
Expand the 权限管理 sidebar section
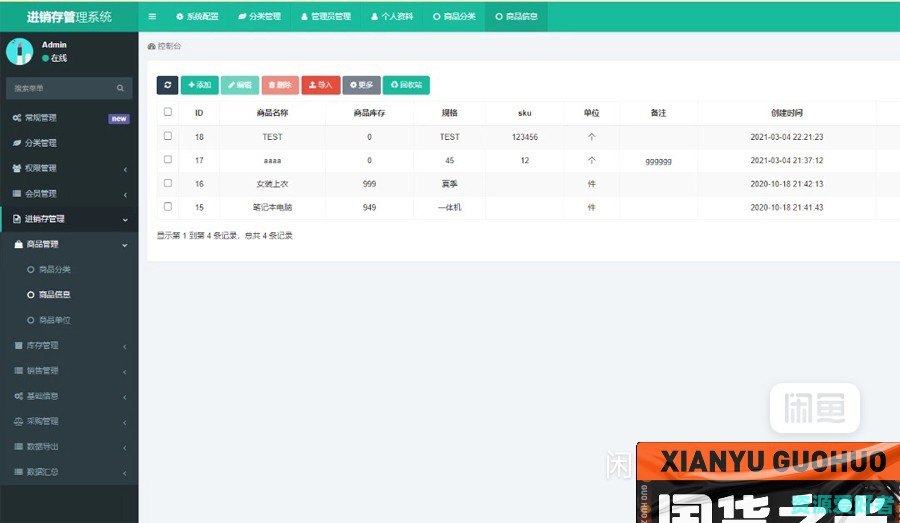[x=68, y=168]
